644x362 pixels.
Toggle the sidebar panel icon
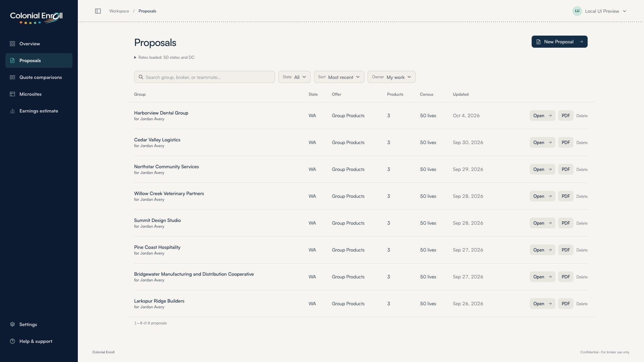coord(98,11)
